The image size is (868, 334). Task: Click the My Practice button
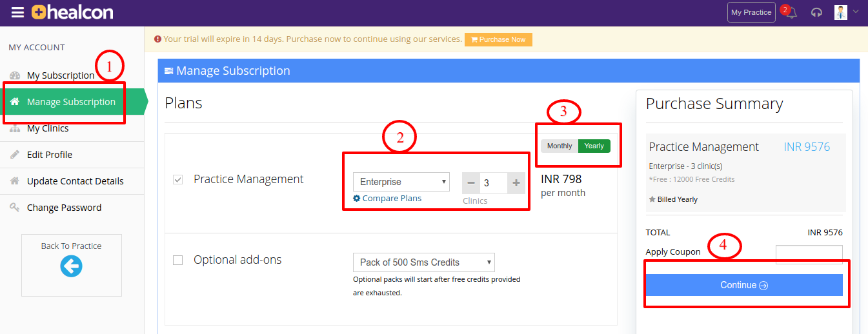coord(751,12)
